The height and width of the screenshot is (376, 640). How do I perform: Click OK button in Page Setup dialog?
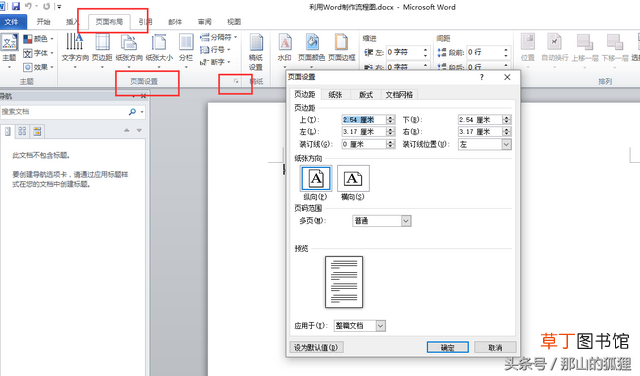447,347
